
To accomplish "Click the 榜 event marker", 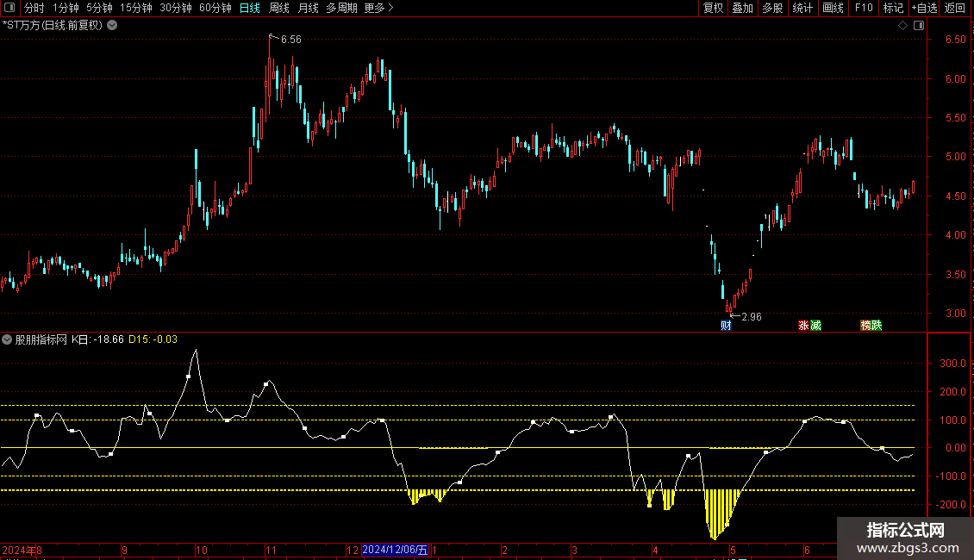I will click(865, 326).
